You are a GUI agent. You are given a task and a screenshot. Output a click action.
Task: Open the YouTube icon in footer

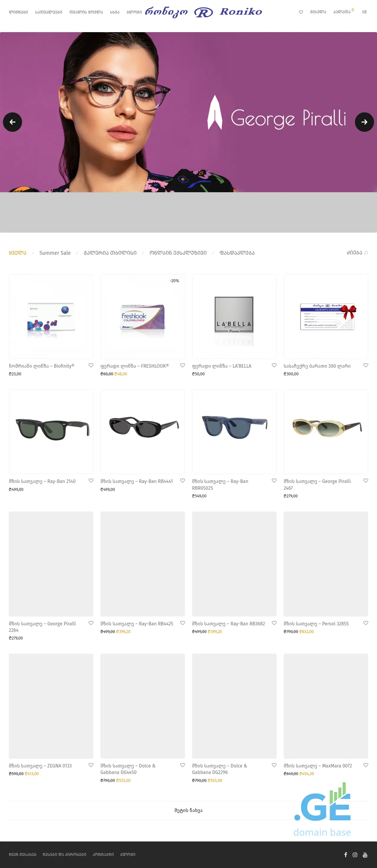(x=365, y=854)
